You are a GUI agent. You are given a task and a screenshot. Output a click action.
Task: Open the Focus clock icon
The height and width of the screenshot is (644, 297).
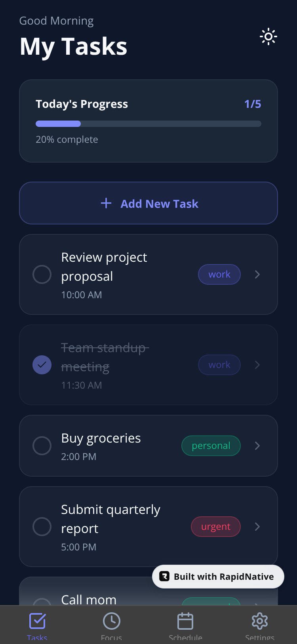point(111,621)
